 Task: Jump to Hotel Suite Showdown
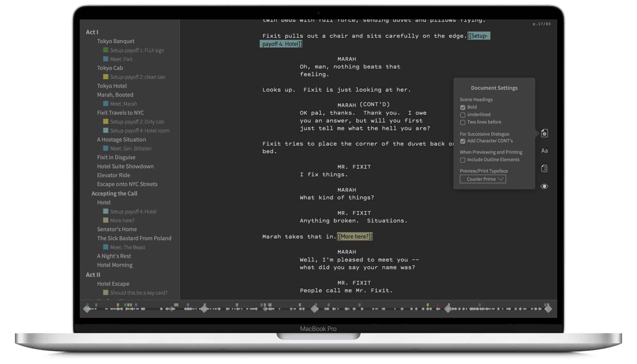[125, 166]
